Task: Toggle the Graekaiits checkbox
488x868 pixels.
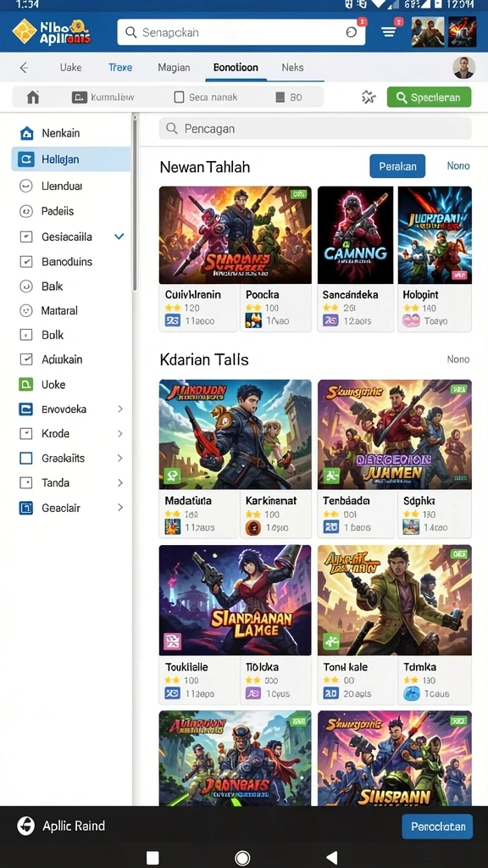Action: (26, 459)
